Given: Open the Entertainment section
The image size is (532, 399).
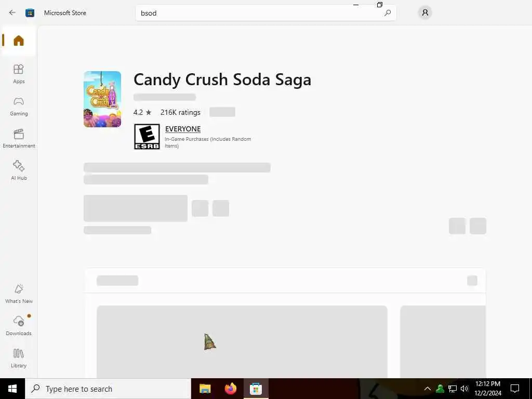Looking at the screenshot, I should click(x=19, y=138).
